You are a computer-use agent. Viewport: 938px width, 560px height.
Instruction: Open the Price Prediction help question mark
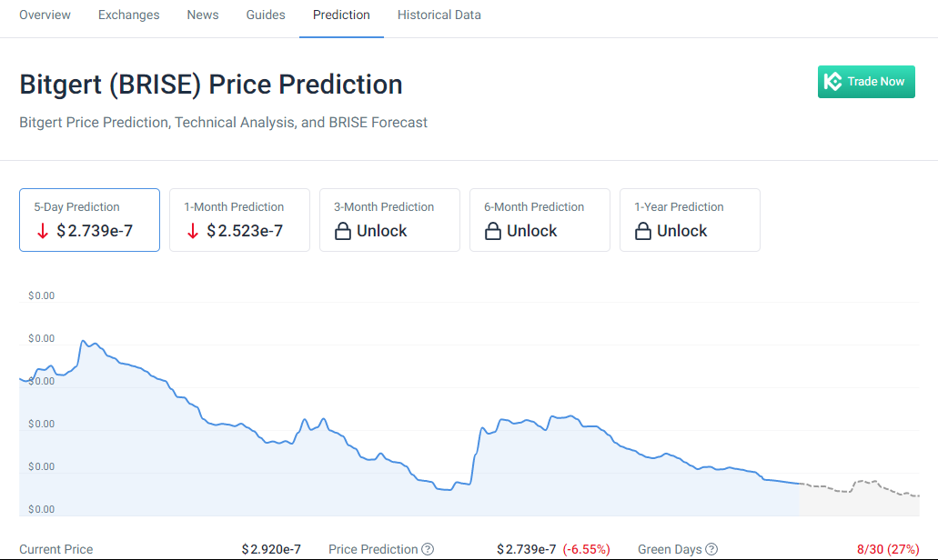tap(428, 549)
